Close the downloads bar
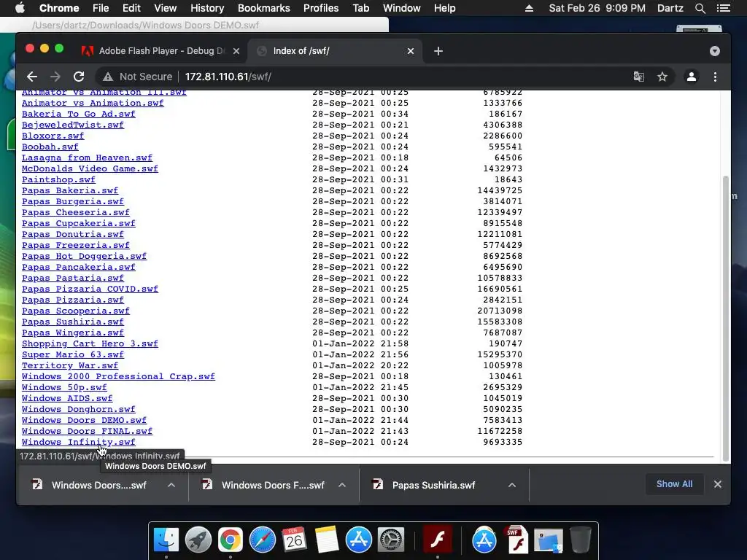 [718, 484]
